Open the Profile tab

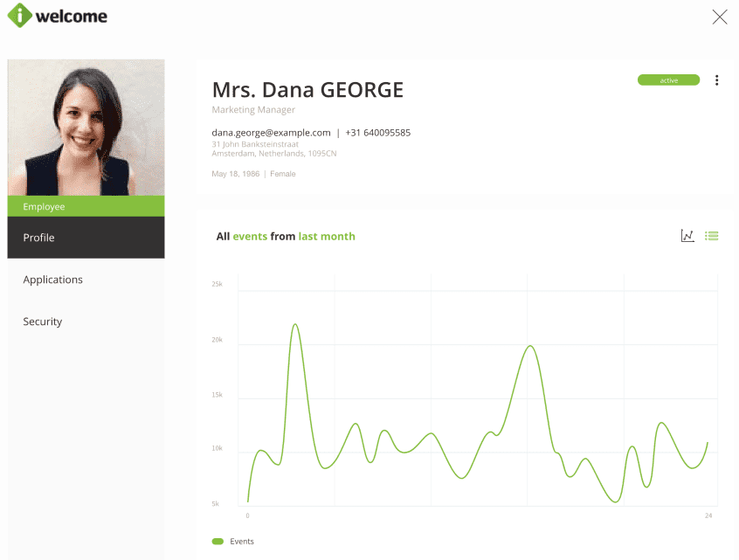tap(86, 238)
